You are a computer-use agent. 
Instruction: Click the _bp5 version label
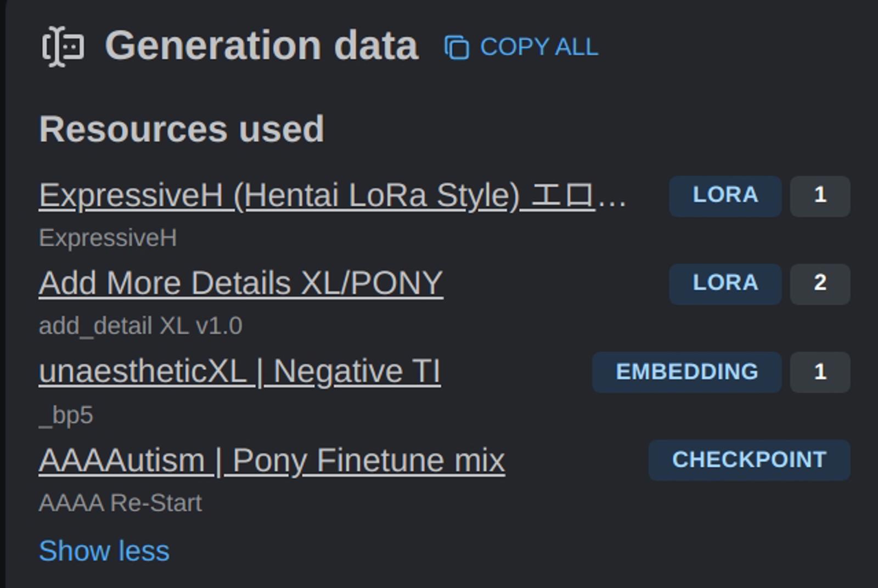(x=67, y=415)
